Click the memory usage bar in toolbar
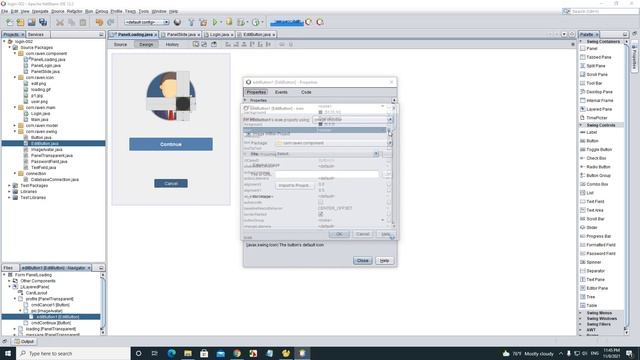The width and height of the screenshot is (640, 360). point(287,22)
